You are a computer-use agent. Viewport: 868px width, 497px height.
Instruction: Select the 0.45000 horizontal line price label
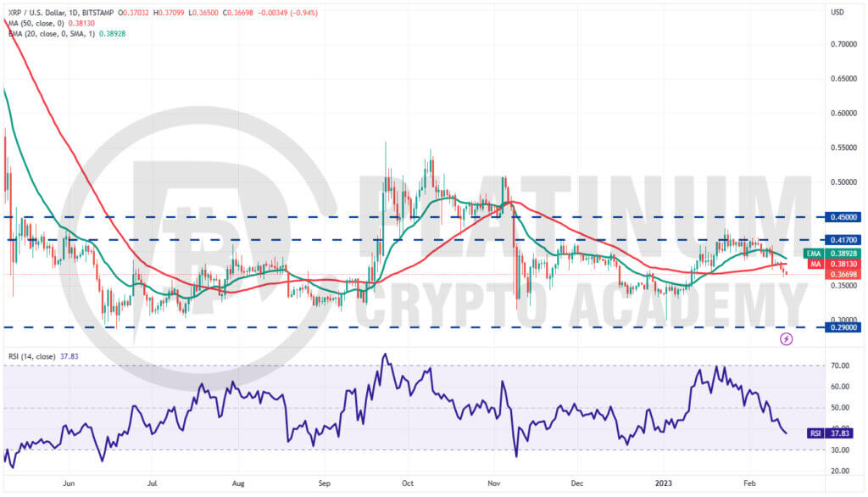point(843,217)
